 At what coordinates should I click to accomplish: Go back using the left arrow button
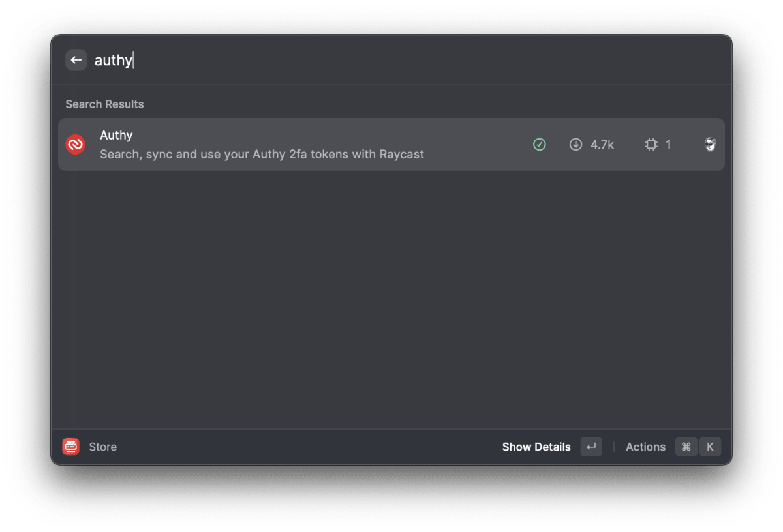[x=76, y=60]
